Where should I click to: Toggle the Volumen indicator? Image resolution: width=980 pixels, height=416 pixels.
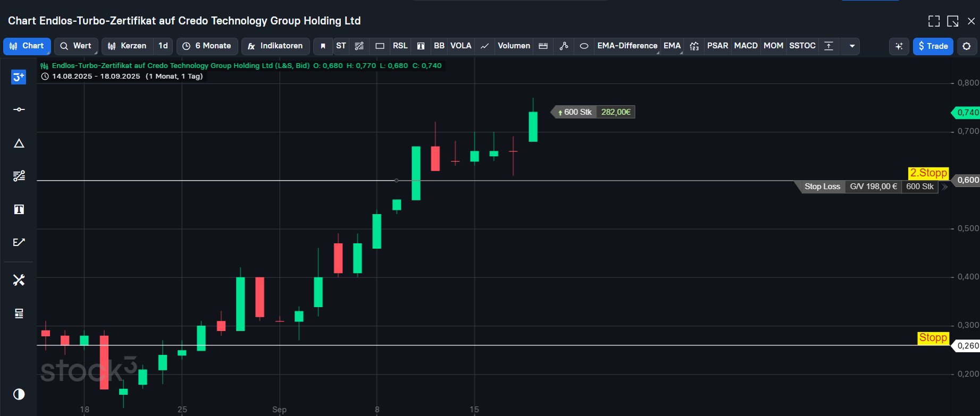(x=514, y=46)
